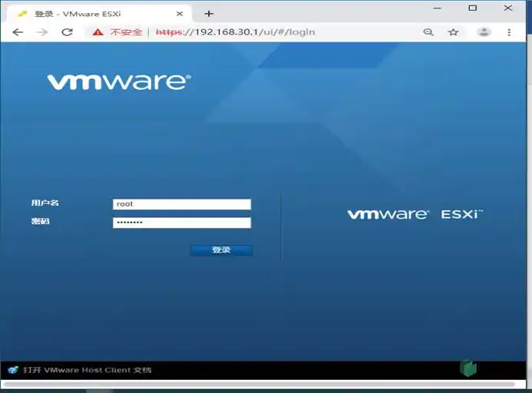The image size is (532, 393).
Task: Go back using the browser back arrow
Action: pos(18,32)
